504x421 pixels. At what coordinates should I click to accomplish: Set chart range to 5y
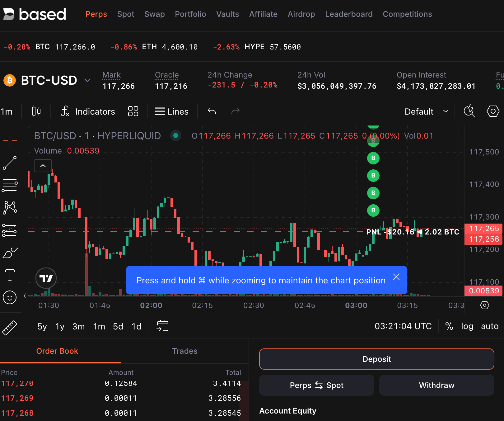click(42, 326)
